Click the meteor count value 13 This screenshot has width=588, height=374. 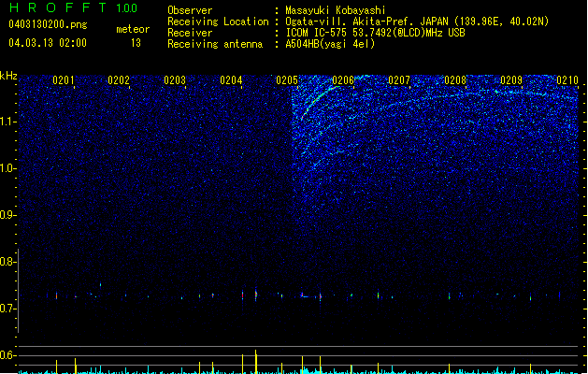coord(136,43)
